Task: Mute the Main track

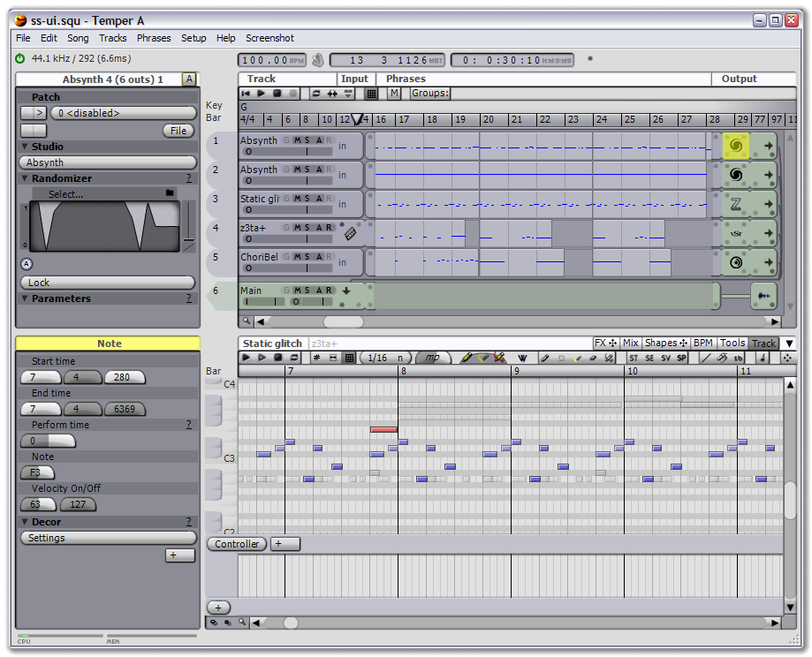Action: [x=297, y=291]
